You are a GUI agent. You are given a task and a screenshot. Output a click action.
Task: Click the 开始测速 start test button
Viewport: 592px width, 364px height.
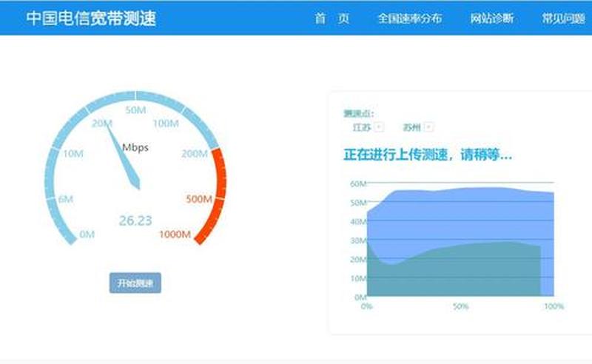(x=135, y=283)
